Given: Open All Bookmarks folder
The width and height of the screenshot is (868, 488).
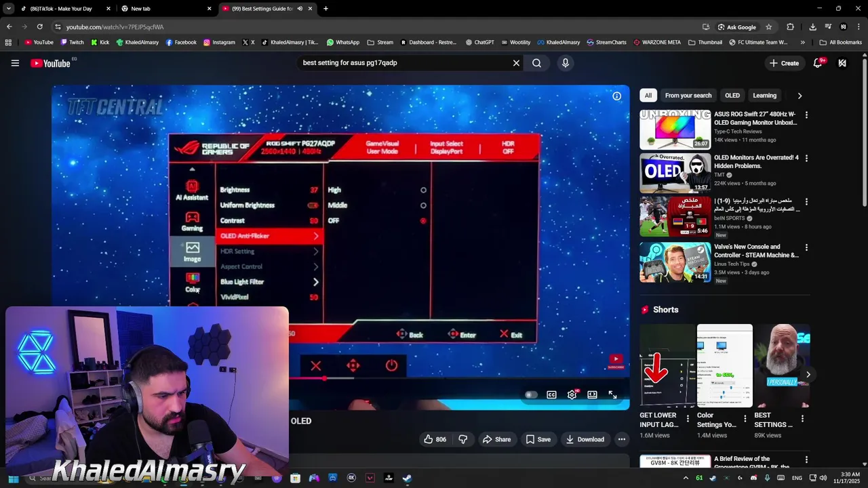Looking at the screenshot, I should coord(841,42).
